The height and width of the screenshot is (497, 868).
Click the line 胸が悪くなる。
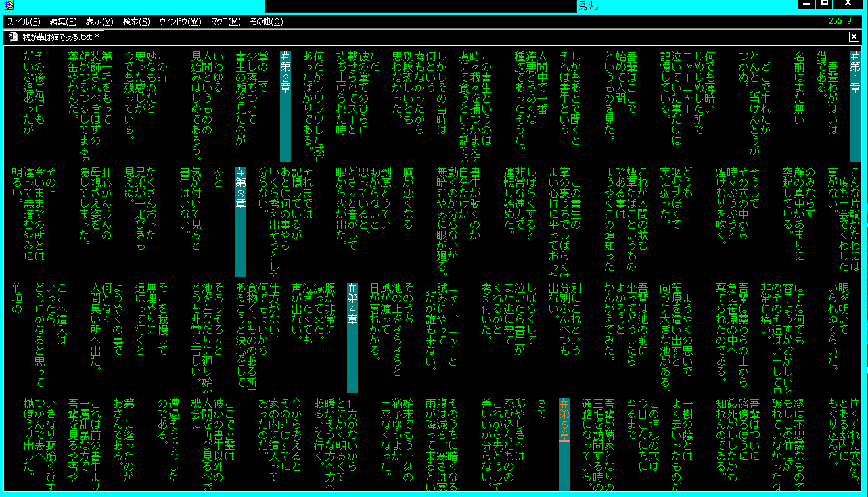click(x=408, y=201)
